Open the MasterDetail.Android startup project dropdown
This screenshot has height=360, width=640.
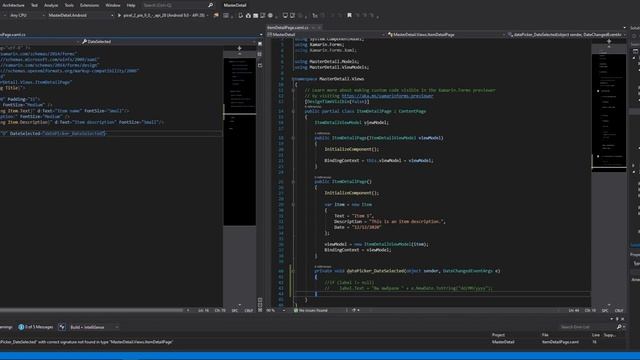click(x=80, y=15)
